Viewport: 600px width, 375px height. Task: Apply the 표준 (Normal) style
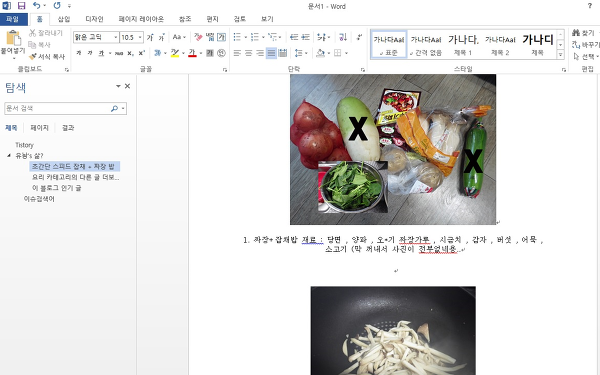(389, 44)
